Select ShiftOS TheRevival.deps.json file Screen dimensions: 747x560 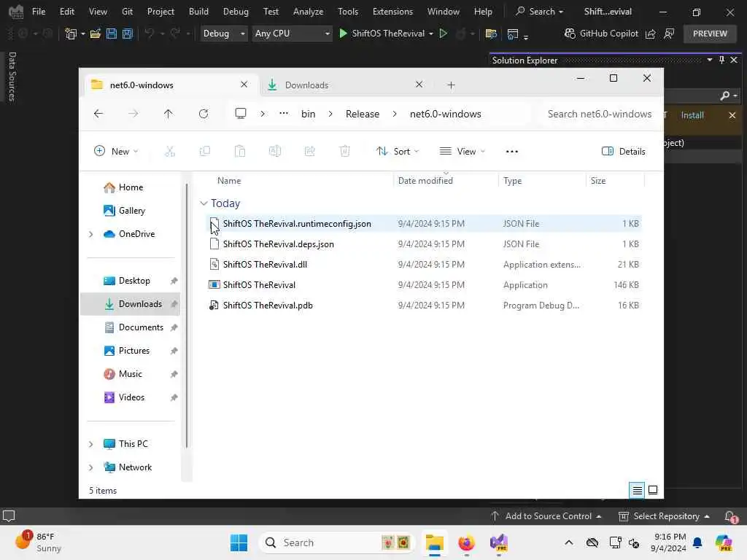(x=424, y=244)
